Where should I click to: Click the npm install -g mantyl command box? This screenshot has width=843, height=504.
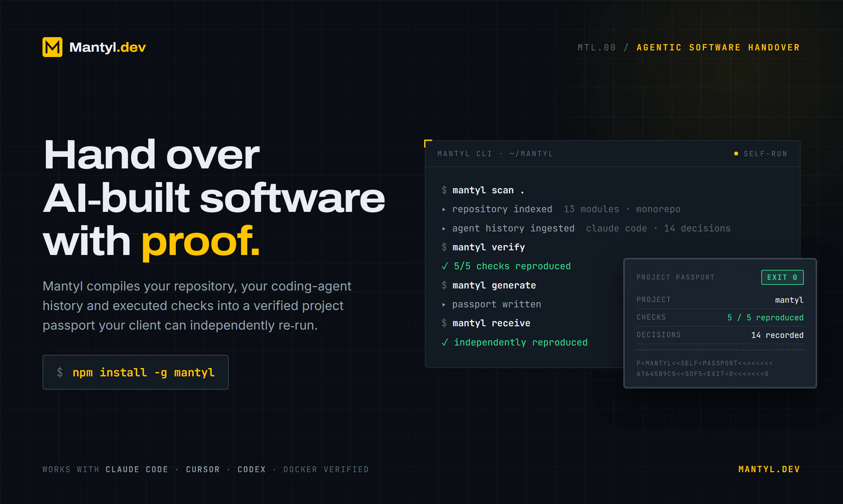click(x=135, y=372)
